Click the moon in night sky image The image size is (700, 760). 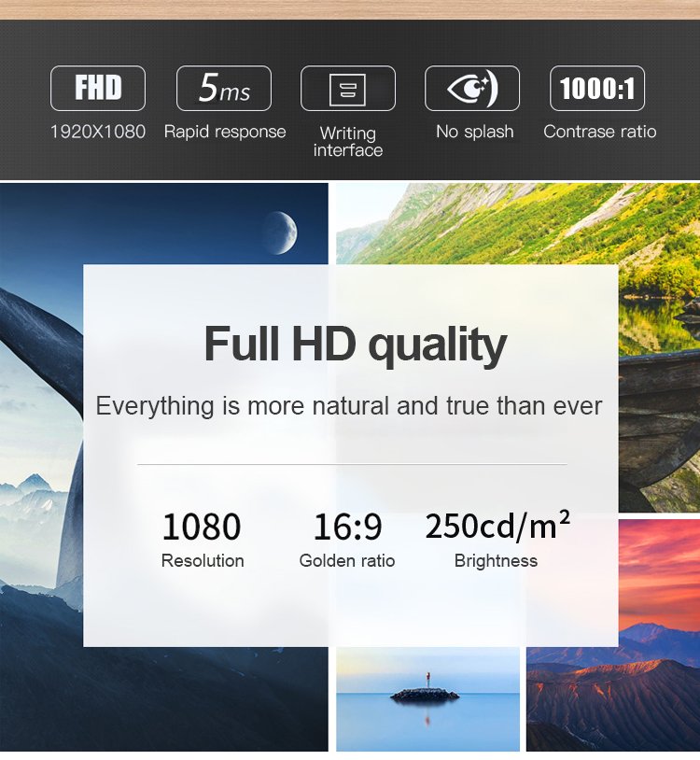(280, 232)
